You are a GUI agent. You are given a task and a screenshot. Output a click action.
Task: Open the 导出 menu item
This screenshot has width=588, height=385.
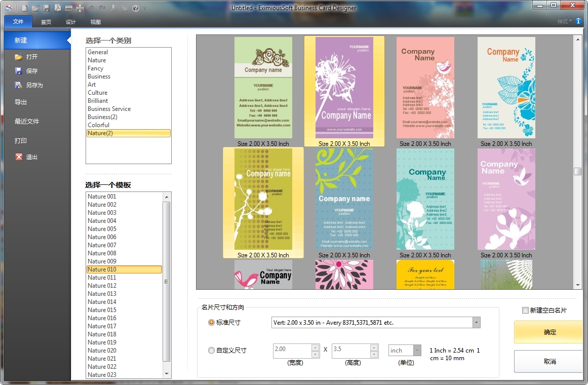coord(21,102)
